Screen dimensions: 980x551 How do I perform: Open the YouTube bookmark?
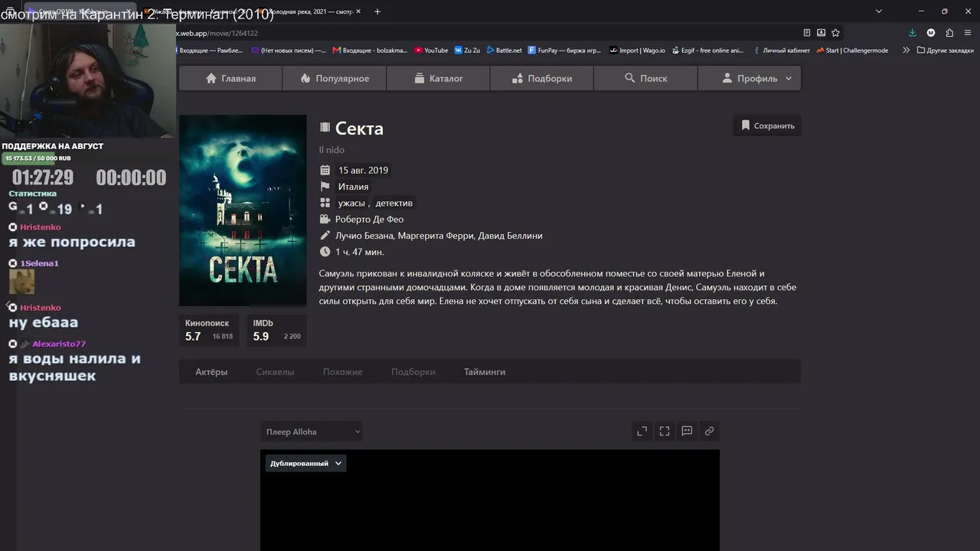(431, 51)
